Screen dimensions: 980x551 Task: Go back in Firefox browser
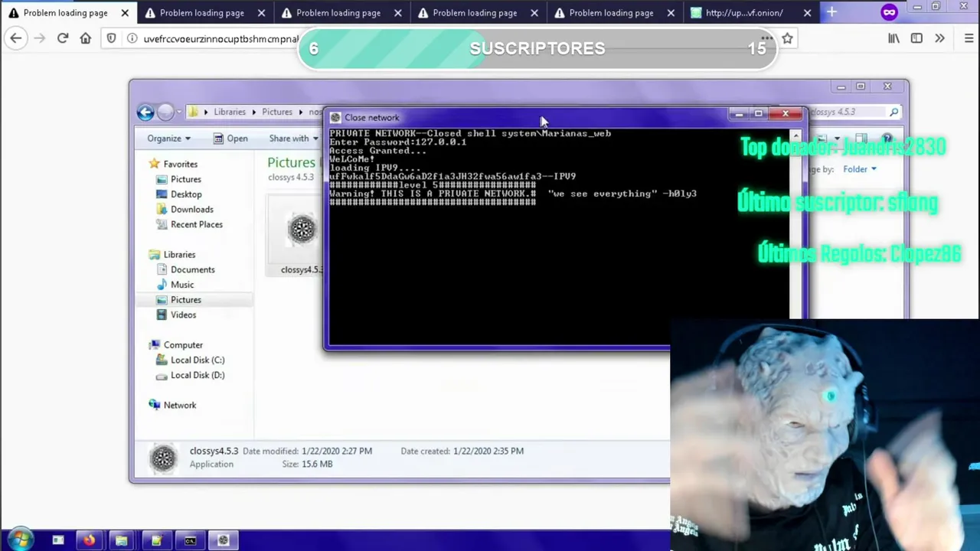(x=16, y=38)
